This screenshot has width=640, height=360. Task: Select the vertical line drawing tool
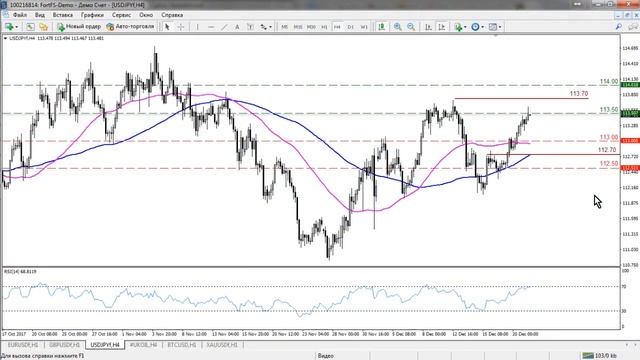click(198, 27)
